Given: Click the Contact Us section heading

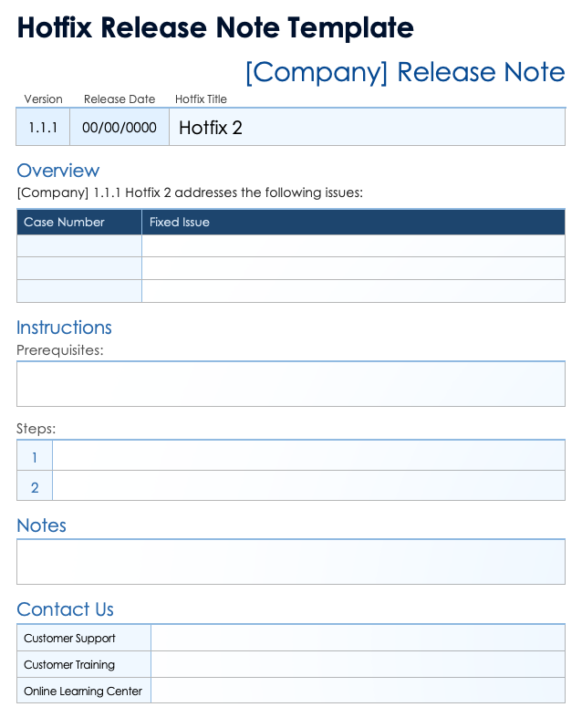Looking at the screenshot, I should tap(66, 609).
